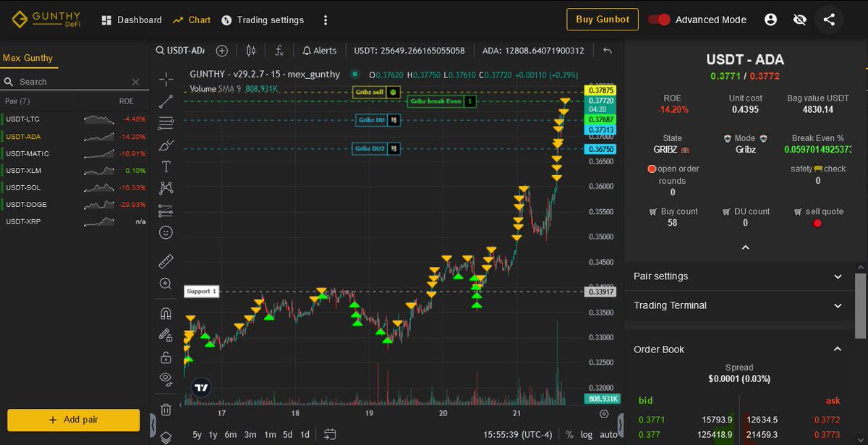Screen dimensions: 868x445
Task: Select the crosshair cursor tool
Action: 166,79
